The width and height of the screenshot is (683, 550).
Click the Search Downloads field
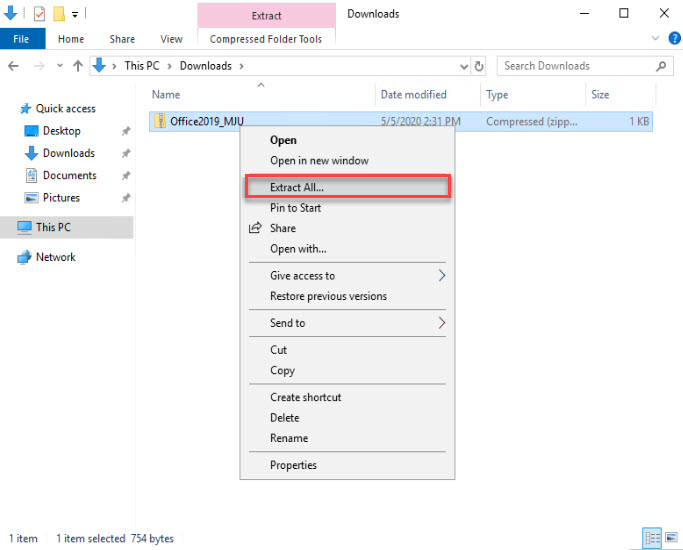point(576,66)
